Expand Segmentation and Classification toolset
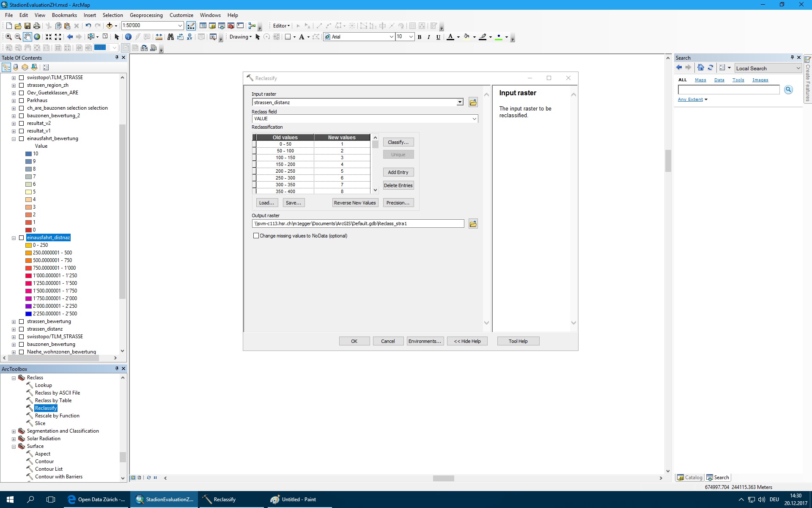The height and width of the screenshot is (508, 812). coord(14,431)
